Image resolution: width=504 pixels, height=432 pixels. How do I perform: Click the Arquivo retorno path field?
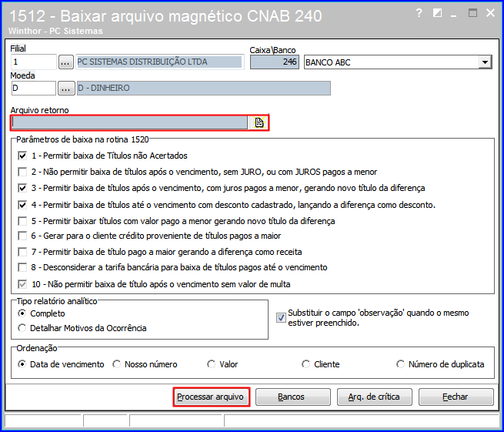129,122
